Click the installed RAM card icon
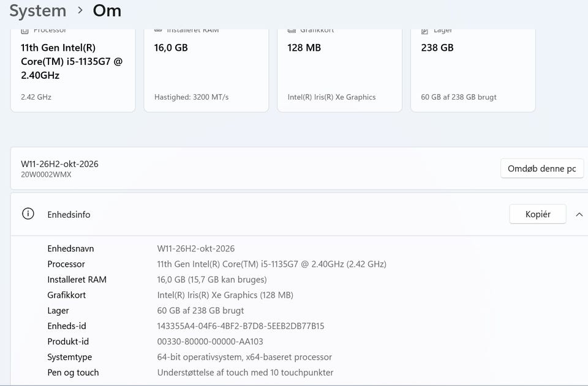Viewport: 588px width, 386px height. [158, 31]
